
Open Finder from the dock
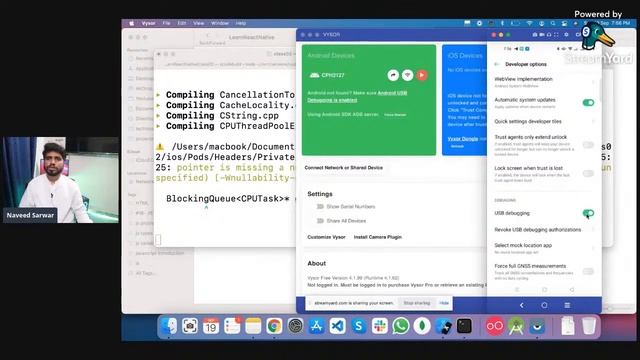pyautogui.click(x=169, y=326)
